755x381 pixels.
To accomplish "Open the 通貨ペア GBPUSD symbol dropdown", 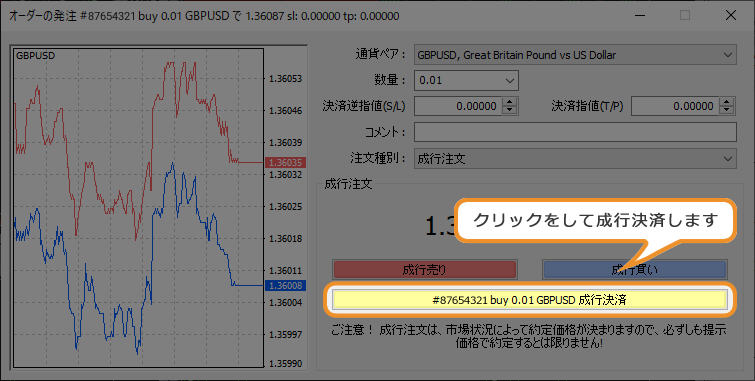I will [575, 55].
